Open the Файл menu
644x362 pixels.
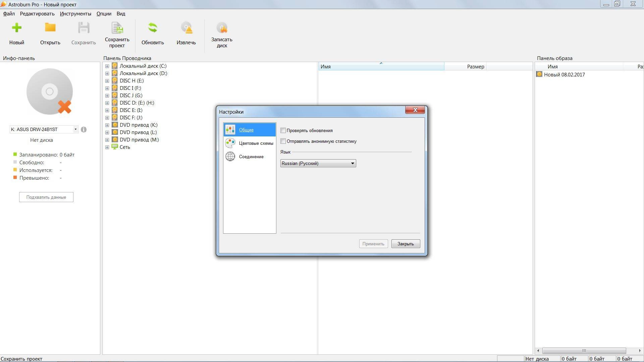click(9, 14)
